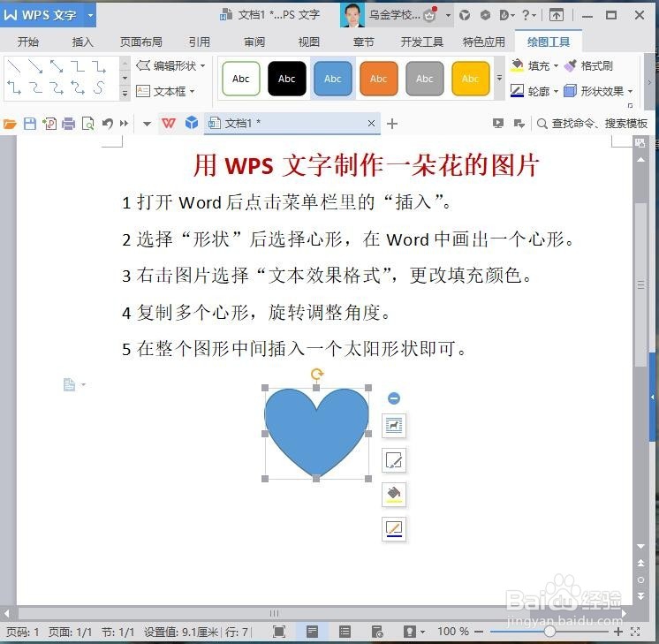659x644 pixels.
Task: Open the quick access toolbar customize arrow
Action: tap(147, 124)
